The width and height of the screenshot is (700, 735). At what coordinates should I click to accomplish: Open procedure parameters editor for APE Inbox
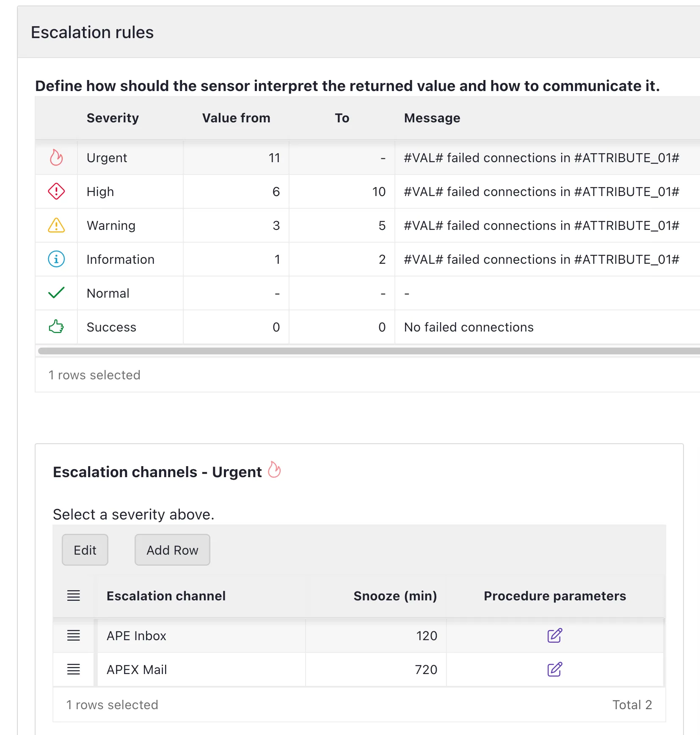click(x=554, y=635)
